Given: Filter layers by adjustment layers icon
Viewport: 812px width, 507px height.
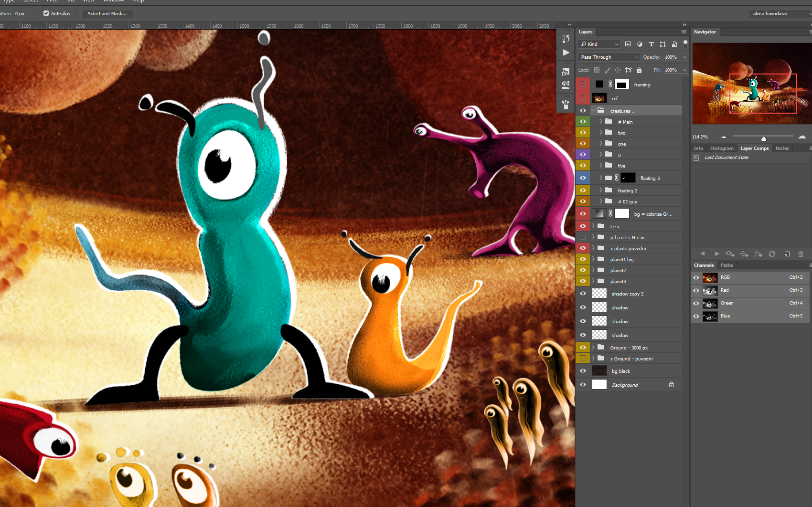Looking at the screenshot, I should (640, 44).
